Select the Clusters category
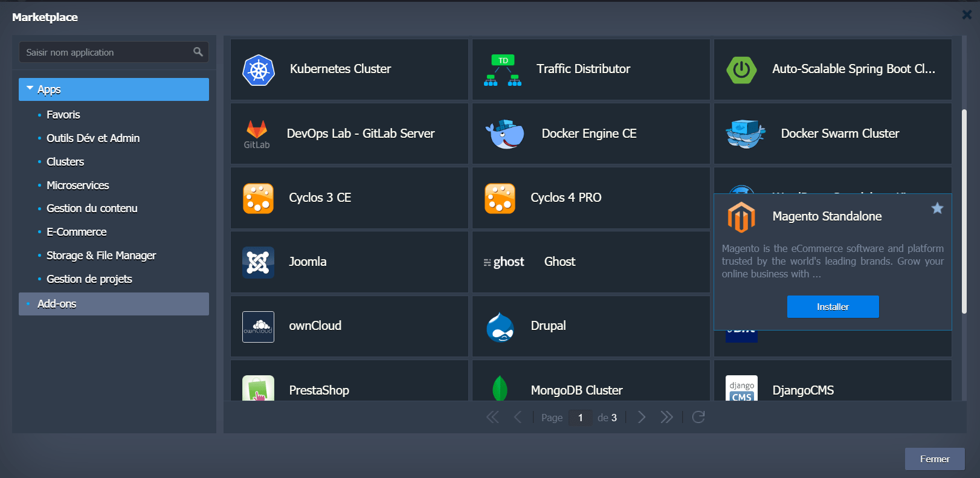The height and width of the screenshot is (478, 980). click(65, 162)
